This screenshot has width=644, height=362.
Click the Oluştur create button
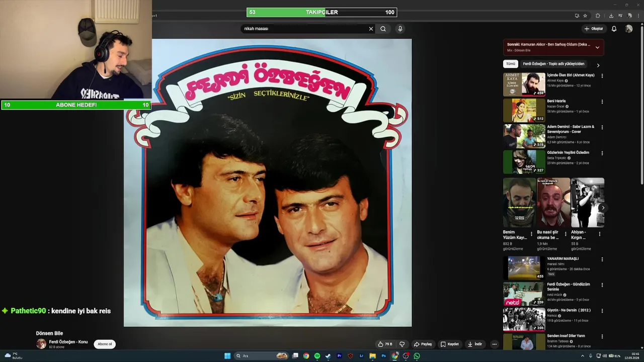tap(594, 29)
